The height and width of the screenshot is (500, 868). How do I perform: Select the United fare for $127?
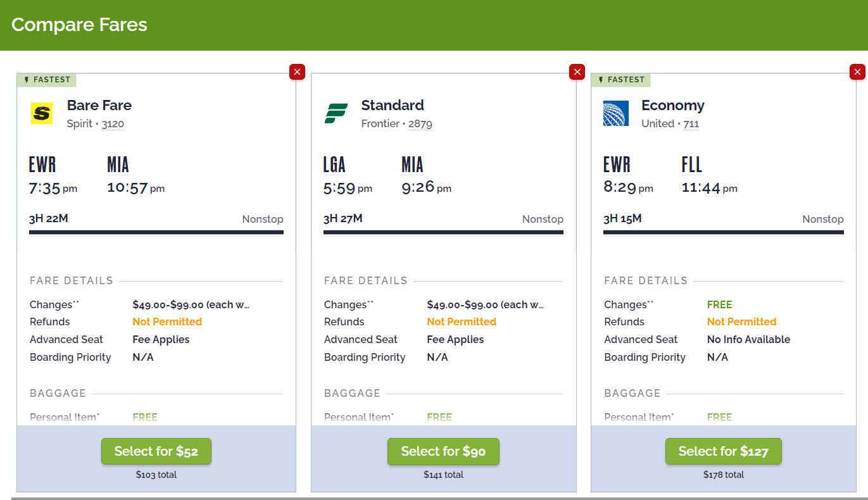point(723,451)
